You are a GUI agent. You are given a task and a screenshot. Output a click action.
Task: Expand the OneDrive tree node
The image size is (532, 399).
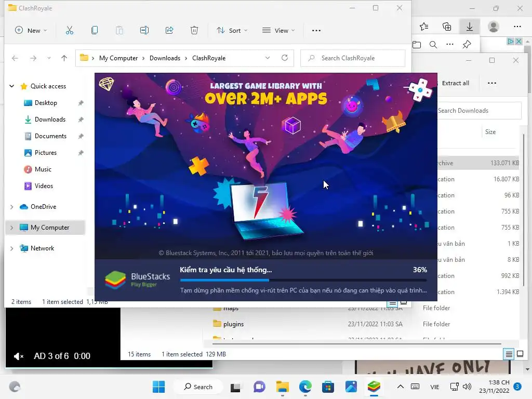pyautogui.click(x=11, y=207)
